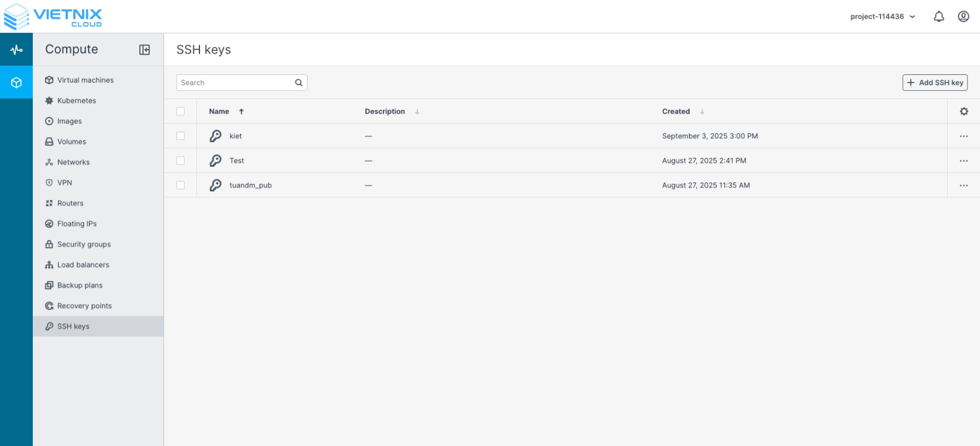Select the Test key row checkbox
The height and width of the screenshot is (446, 980).
tap(180, 161)
